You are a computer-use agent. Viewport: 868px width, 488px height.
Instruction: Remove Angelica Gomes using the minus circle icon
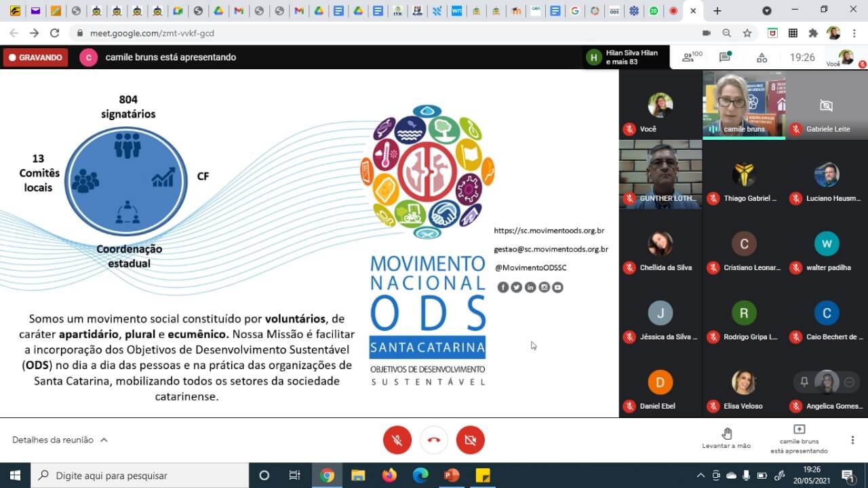click(848, 382)
